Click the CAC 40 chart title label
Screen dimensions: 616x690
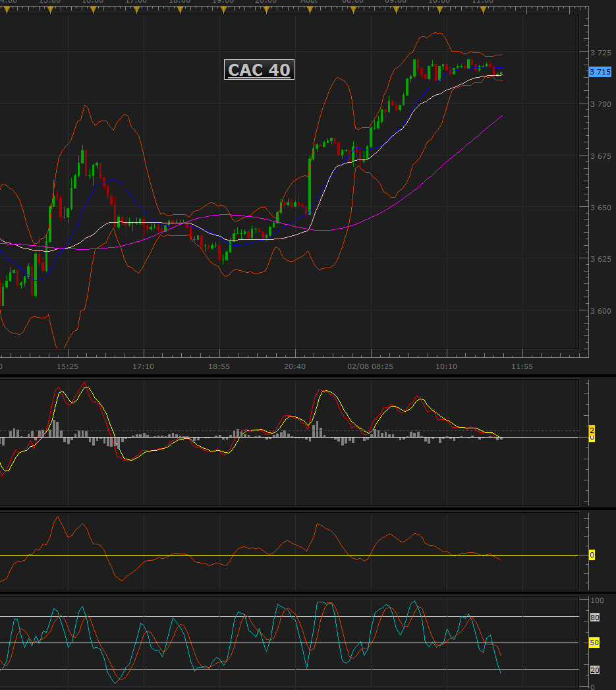coord(259,70)
